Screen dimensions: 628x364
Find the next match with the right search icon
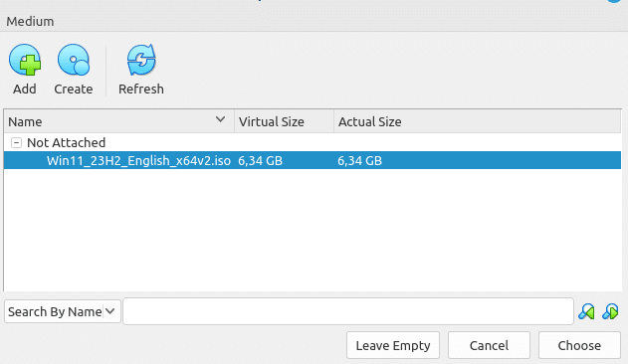pos(610,311)
